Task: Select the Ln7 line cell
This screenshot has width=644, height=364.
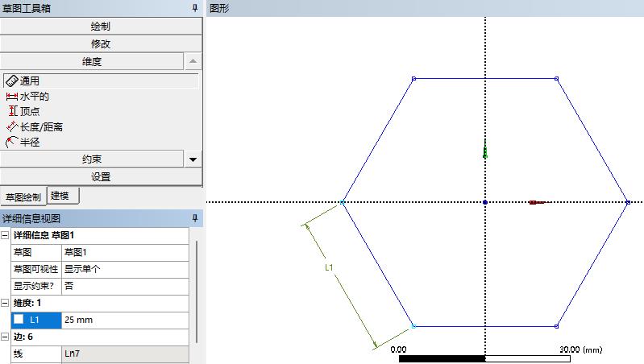Action: click(x=125, y=354)
